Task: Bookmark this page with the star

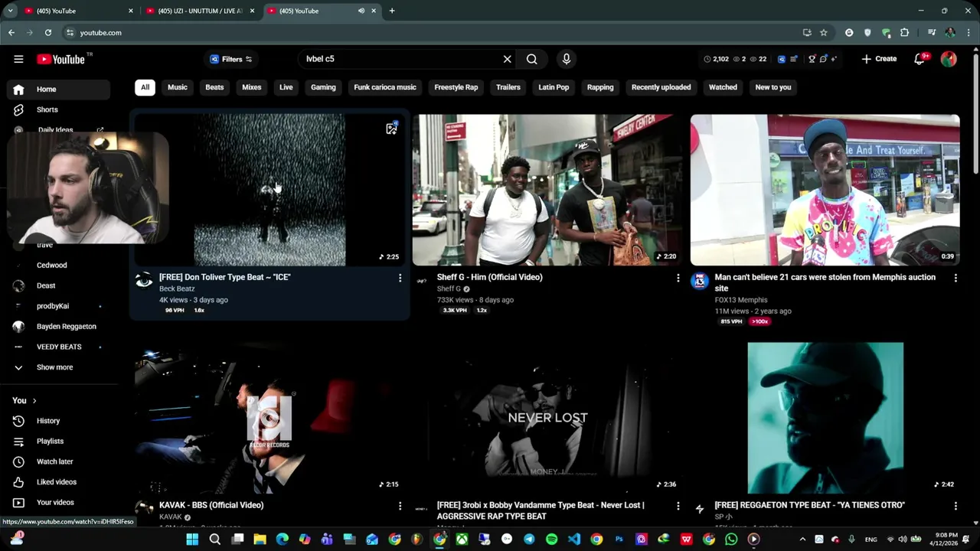Action: tap(824, 33)
